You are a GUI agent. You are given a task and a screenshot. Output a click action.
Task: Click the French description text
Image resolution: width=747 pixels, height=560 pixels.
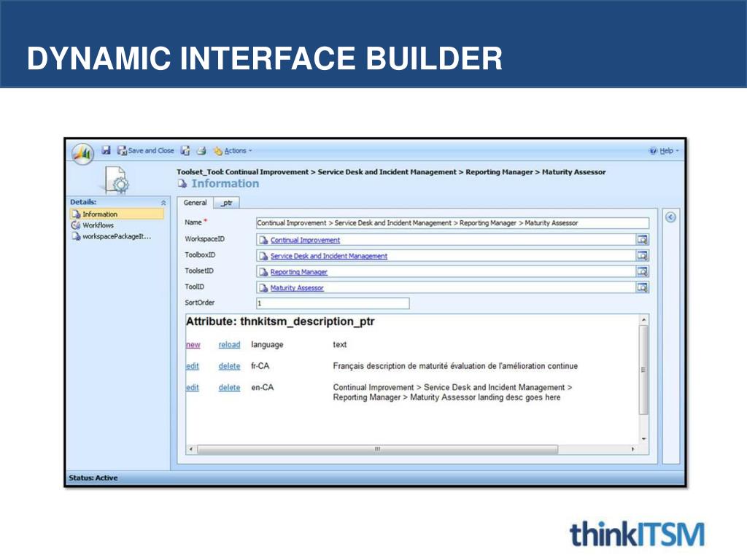tap(455, 366)
